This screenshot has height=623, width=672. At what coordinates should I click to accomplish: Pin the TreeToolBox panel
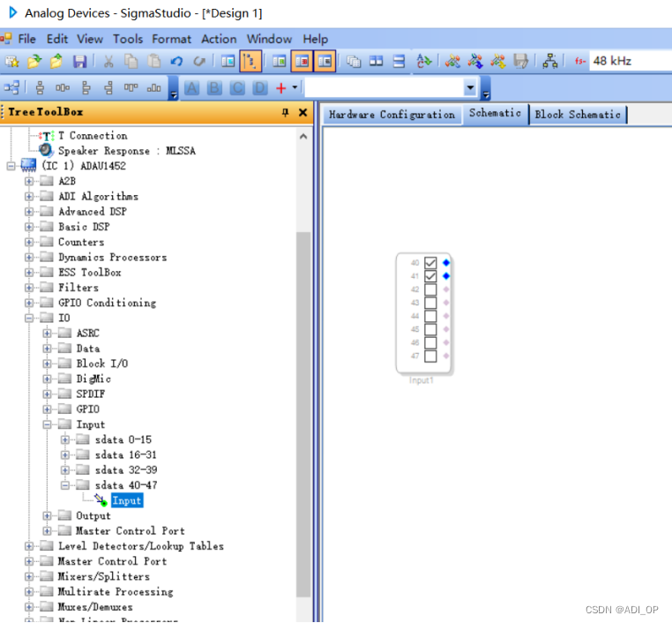point(286,112)
